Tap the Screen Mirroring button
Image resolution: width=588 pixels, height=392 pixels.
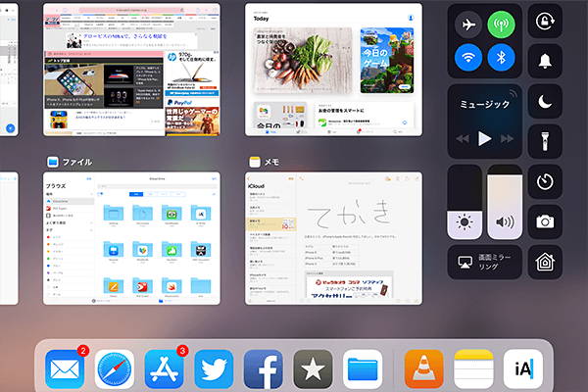pyautogui.click(x=484, y=262)
